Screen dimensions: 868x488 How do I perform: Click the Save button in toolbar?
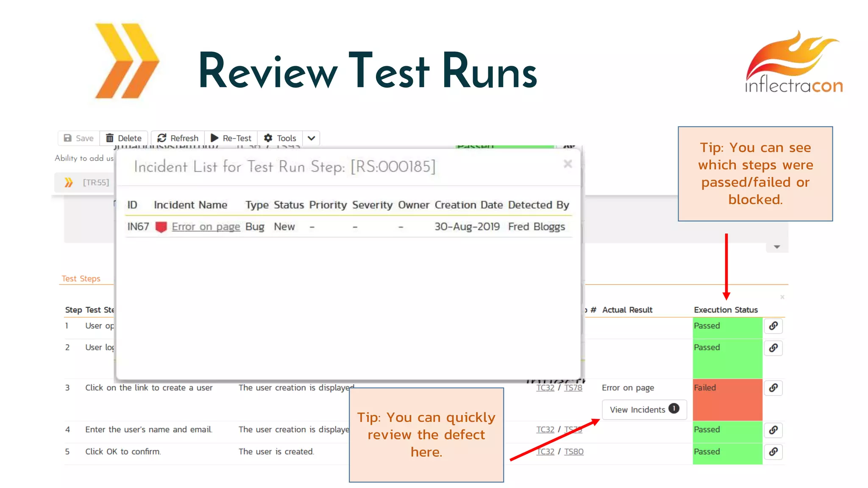[x=79, y=138]
